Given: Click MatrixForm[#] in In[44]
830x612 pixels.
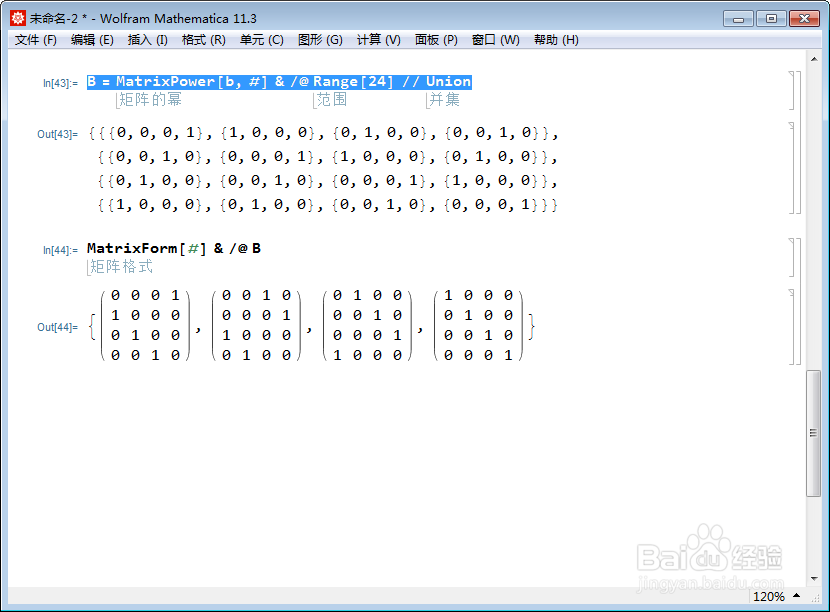Looking at the screenshot, I should tap(147, 248).
